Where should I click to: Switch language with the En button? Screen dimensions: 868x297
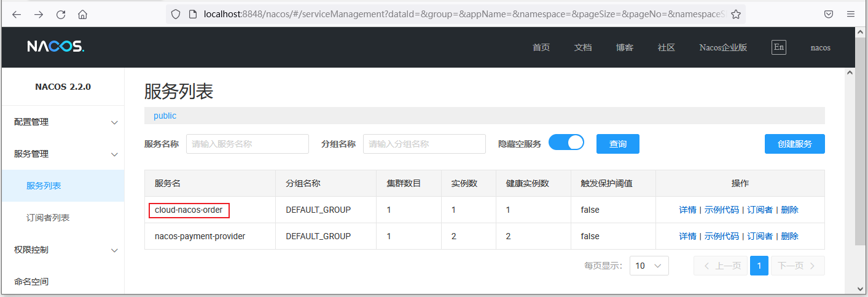[x=779, y=47]
